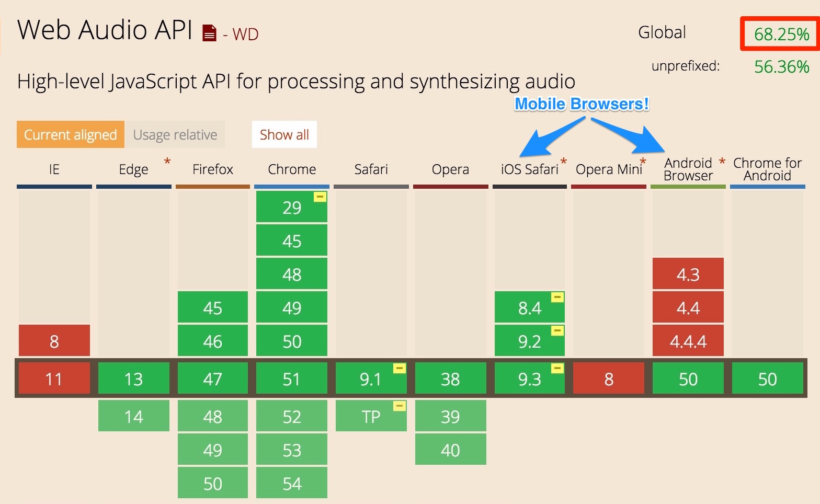The height and width of the screenshot is (504, 820).
Task: Click the asterisk next to Opera Mini header
Action: tap(643, 162)
